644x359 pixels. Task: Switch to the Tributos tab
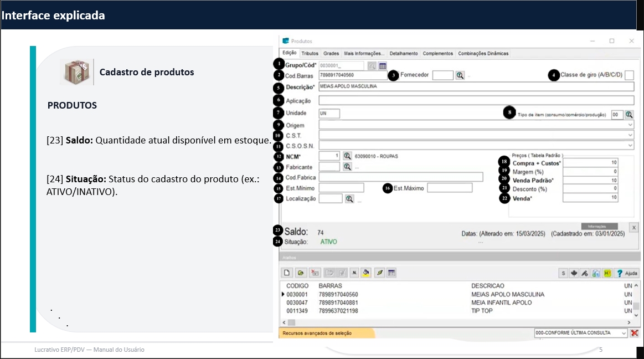click(310, 54)
